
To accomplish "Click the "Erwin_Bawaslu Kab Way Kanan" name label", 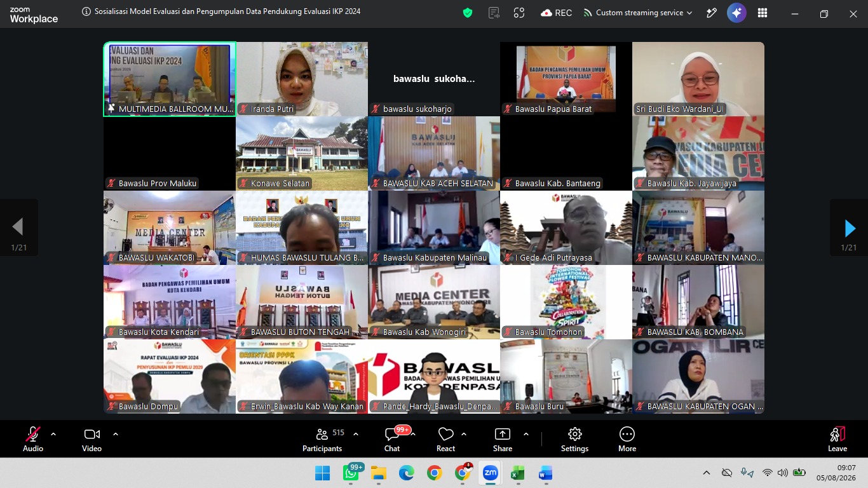I will pos(307,407).
